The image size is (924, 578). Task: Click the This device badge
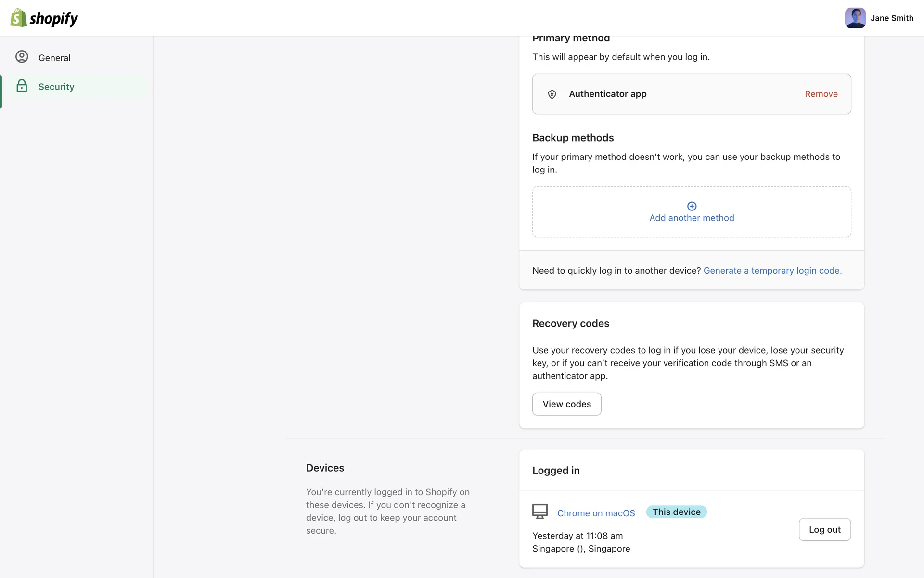tap(676, 512)
